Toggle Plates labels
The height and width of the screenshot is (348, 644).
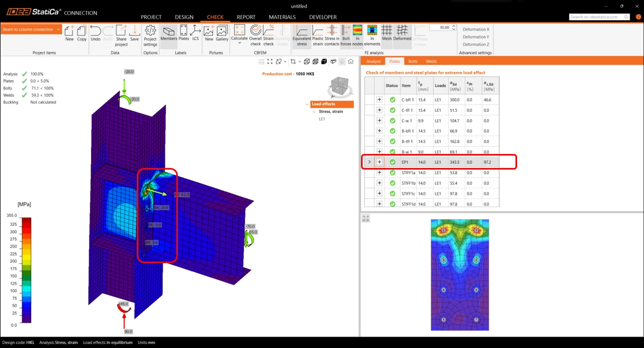184,33
